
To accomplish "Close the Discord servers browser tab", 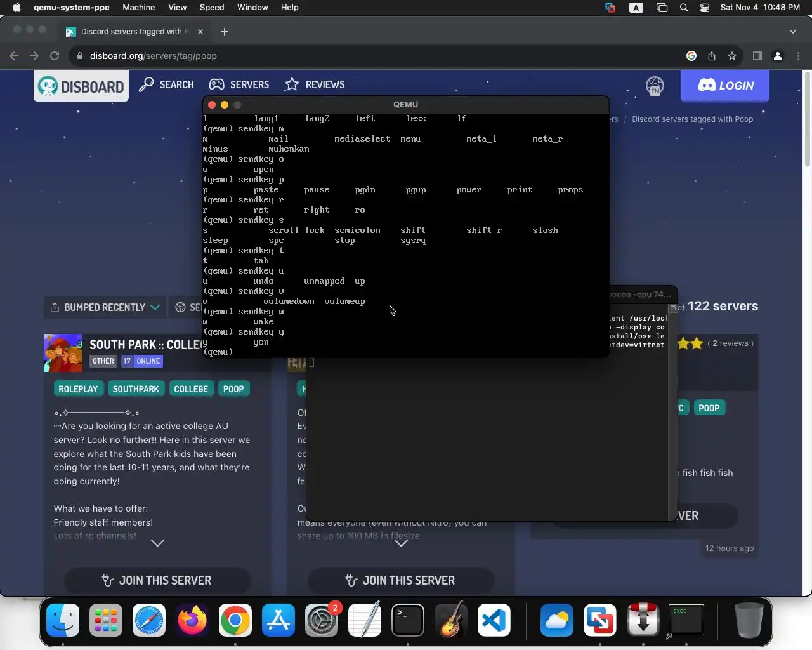I will click(200, 31).
